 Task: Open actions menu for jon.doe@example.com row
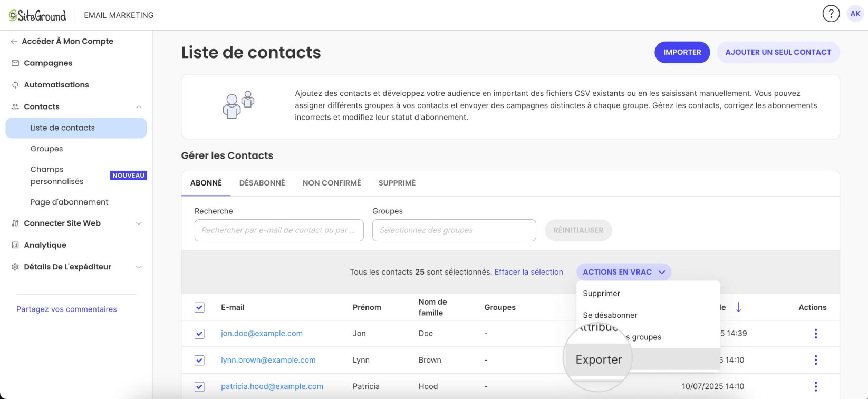pyautogui.click(x=815, y=334)
